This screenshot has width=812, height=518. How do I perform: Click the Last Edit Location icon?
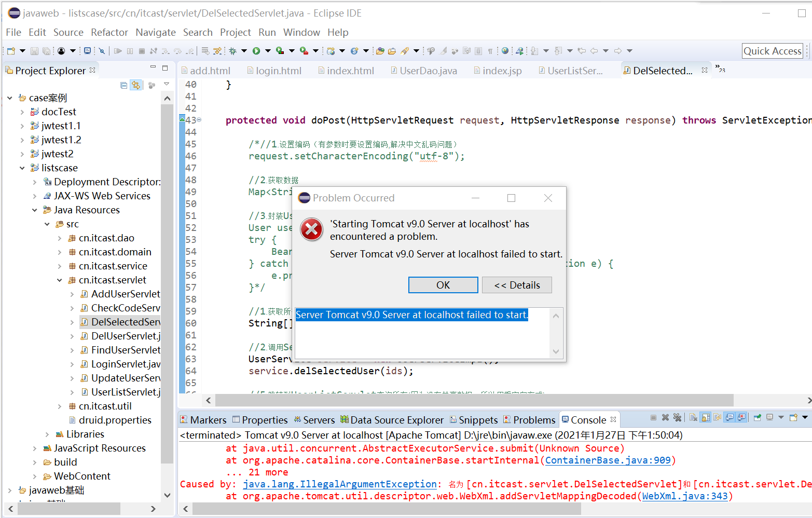[x=582, y=51]
